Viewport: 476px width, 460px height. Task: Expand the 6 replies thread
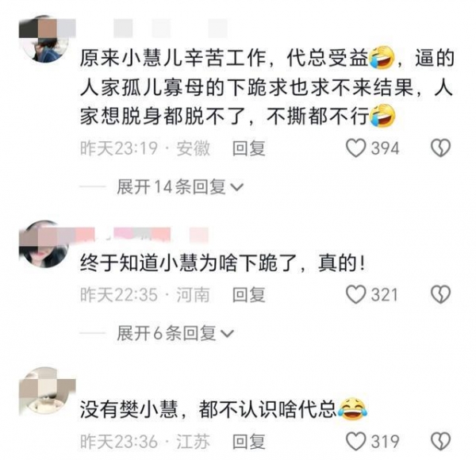click(x=175, y=333)
